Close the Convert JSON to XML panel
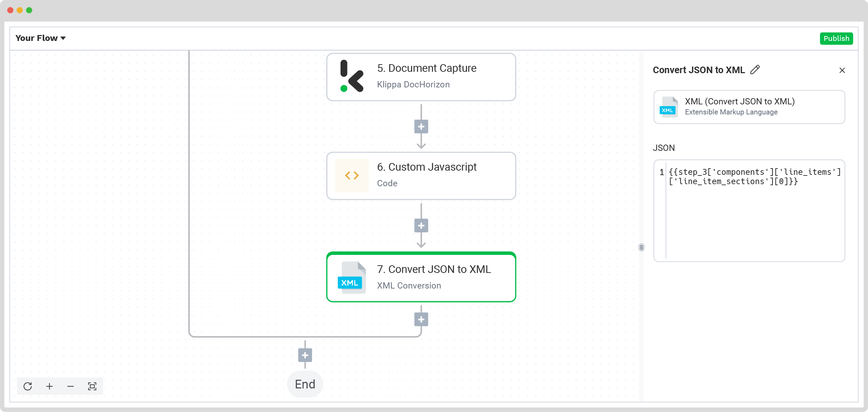This screenshot has height=412, width=868. point(842,70)
